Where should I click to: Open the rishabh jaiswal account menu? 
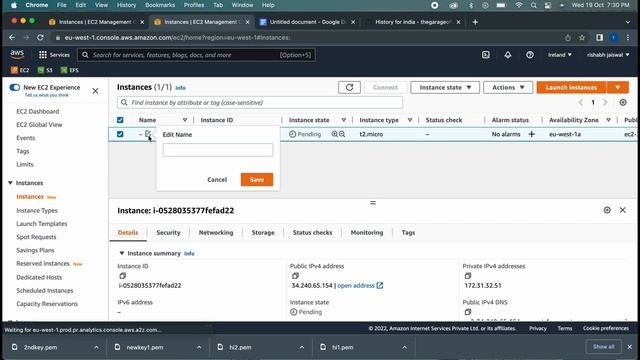[x=608, y=55]
